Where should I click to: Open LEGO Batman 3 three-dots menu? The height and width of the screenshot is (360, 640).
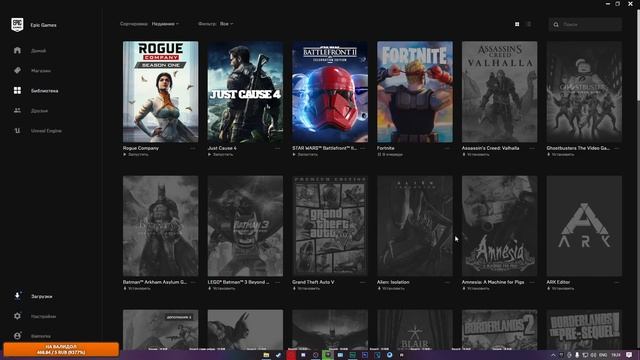coord(278,282)
